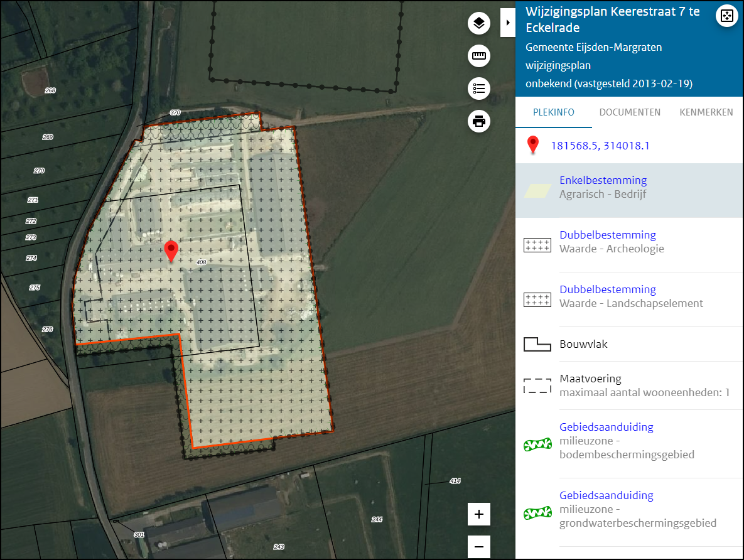744x560 pixels.
Task: Click the zoom-to-plan extent icon
Action: point(726,16)
